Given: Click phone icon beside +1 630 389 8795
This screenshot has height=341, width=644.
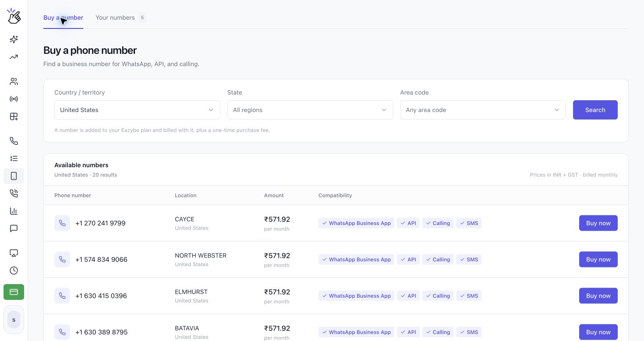Looking at the screenshot, I should coord(62,332).
